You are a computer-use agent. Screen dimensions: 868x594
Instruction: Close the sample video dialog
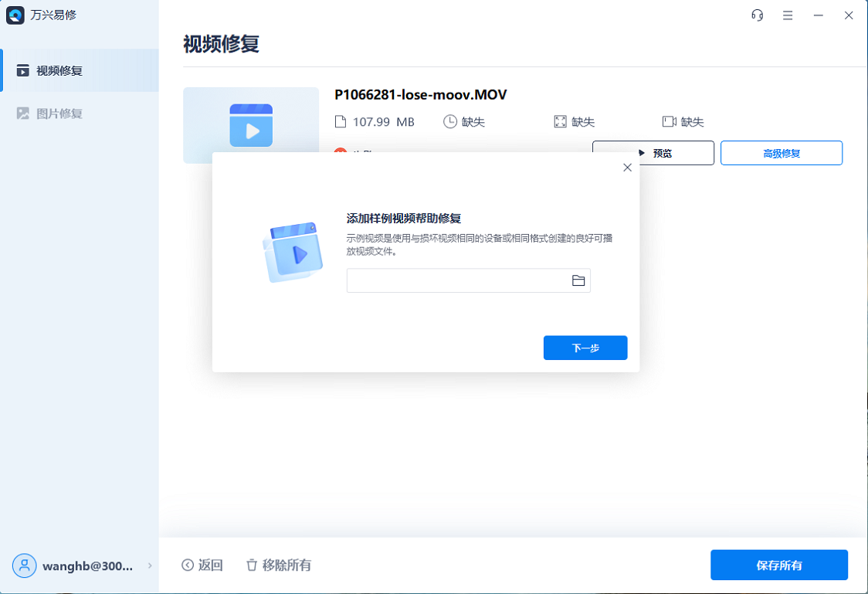click(627, 167)
